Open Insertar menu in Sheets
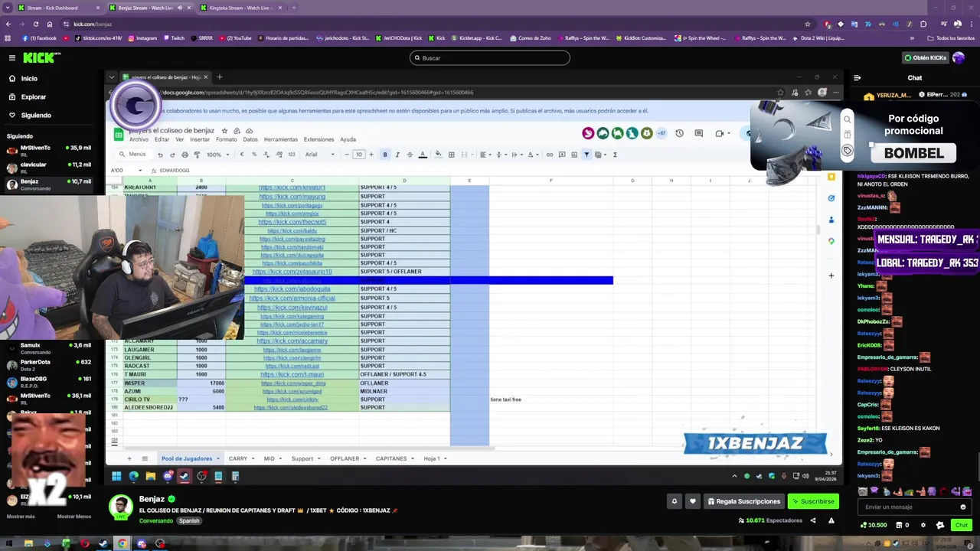Viewport: 980px width, 551px height. click(x=200, y=139)
